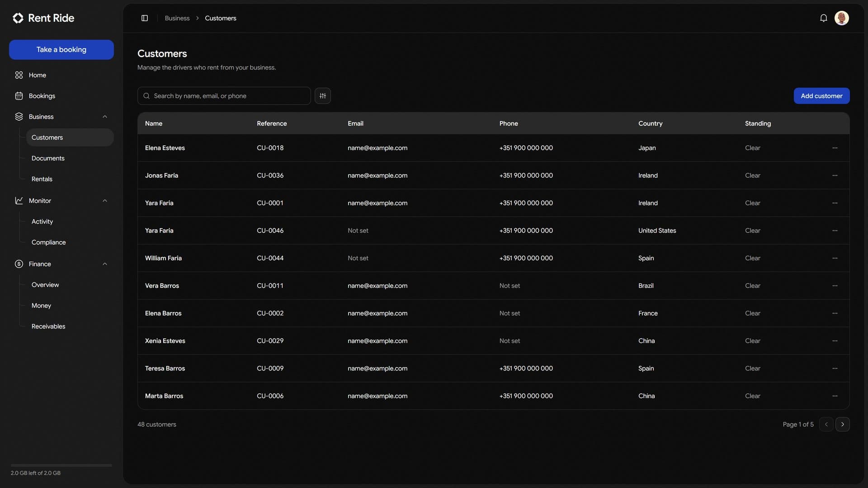Open Receivables under Finance

(x=70, y=326)
